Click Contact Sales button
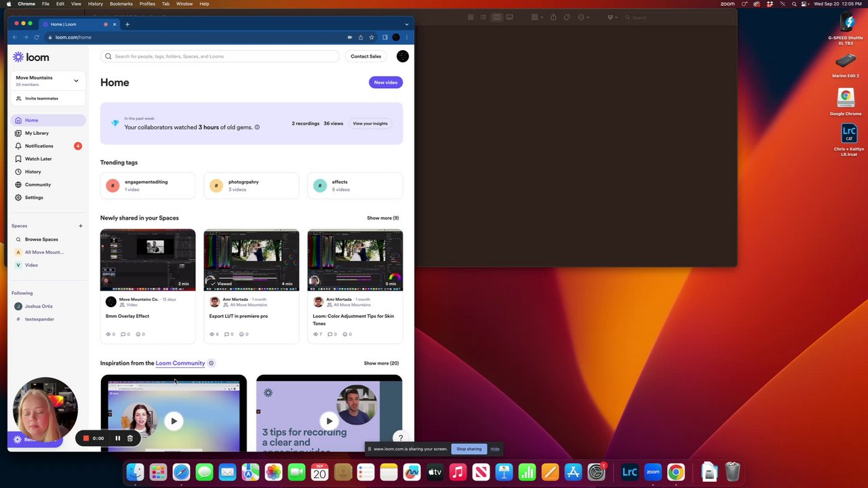This screenshot has height=488, width=868. pyautogui.click(x=366, y=56)
